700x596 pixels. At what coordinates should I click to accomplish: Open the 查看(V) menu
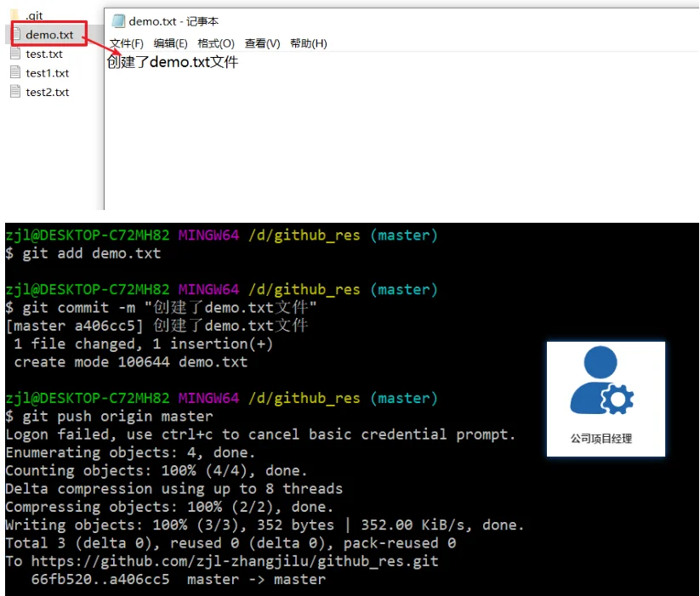pos(262,43)
